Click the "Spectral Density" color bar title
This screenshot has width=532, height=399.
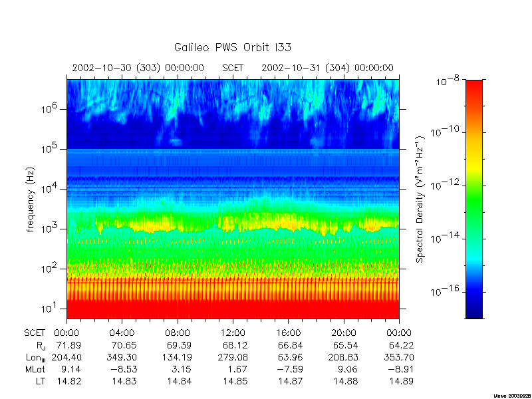tap(420, 199)
